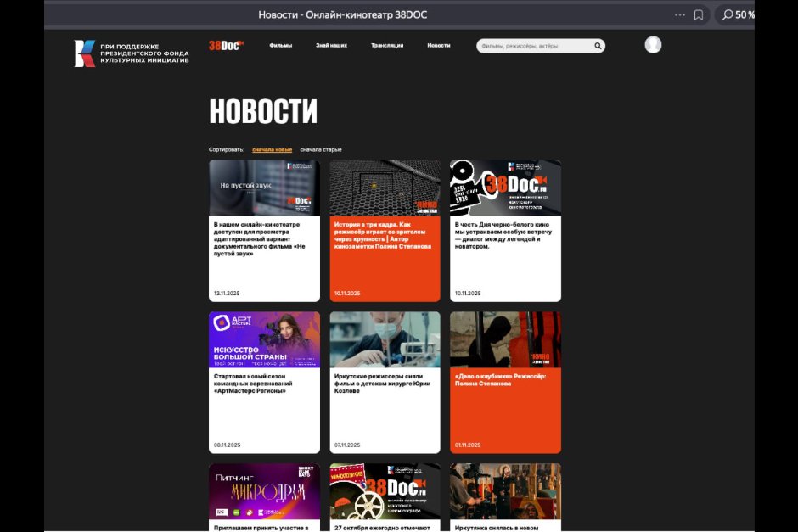Open the user profile avatar
The height and width of the screenshot is (532, 798).
click(653, 44)
